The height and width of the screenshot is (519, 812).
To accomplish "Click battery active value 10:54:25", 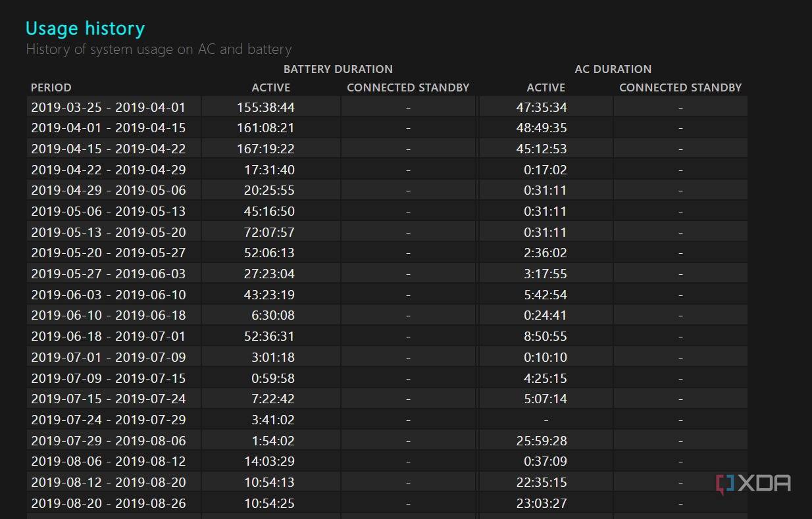I will 270,503.
